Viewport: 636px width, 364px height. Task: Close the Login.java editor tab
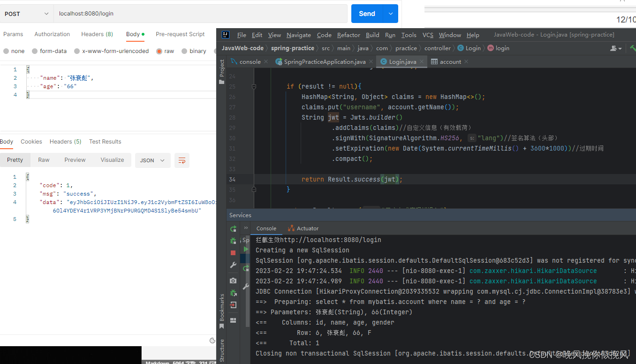click(422, 62)
